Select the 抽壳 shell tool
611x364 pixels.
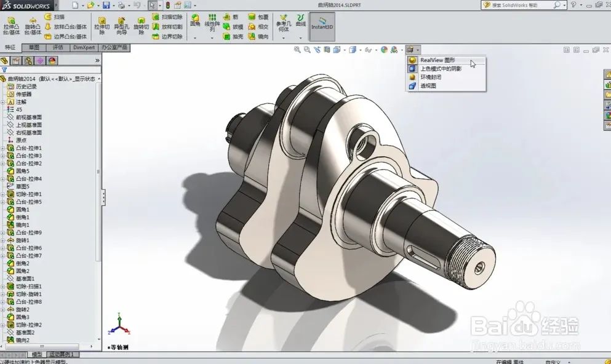(233, 37)
